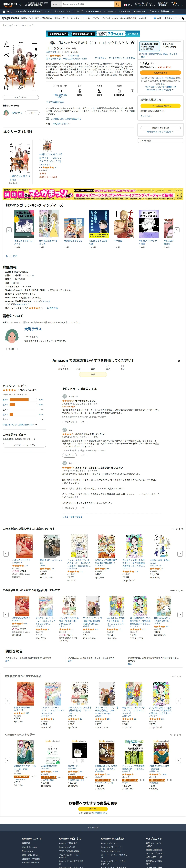Expand アカウント&リスト menu
Screen dimensions: 186x868
point(145,4)
